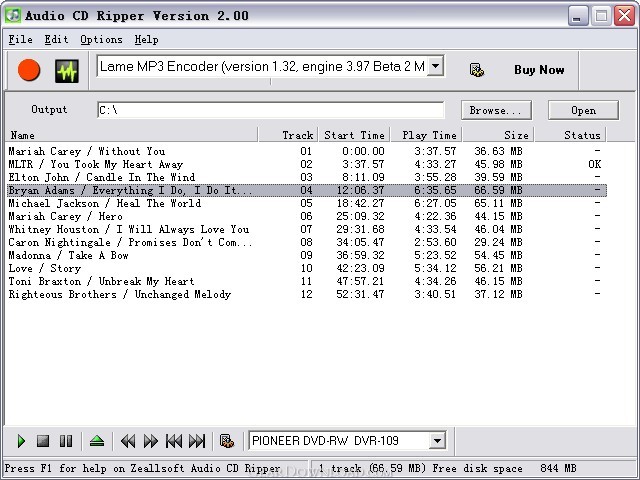Viewport: 640px width, 480px height.
Task: Select Madonna / Take A Bow
Action: tap(306, 256)
